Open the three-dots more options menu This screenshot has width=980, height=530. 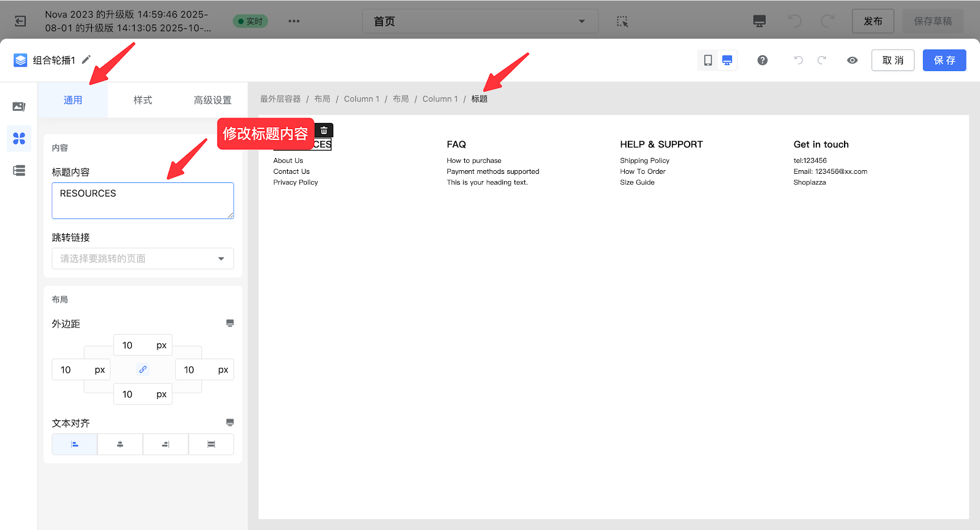[294, 21]
